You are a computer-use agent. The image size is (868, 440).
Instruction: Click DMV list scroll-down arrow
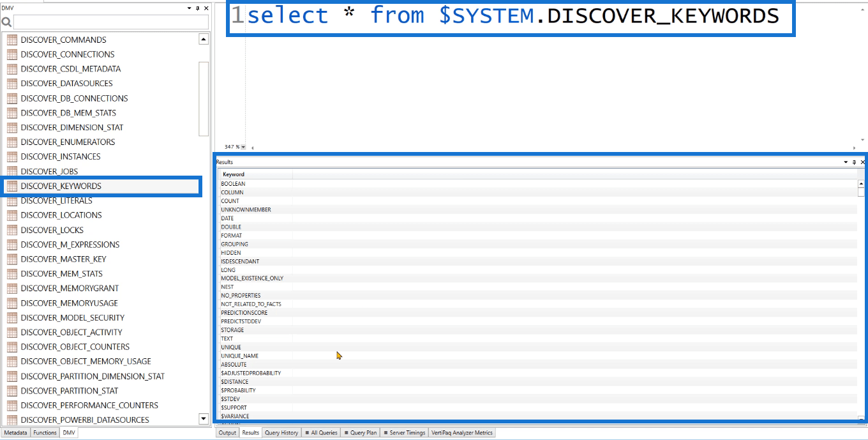coord(204,419)
